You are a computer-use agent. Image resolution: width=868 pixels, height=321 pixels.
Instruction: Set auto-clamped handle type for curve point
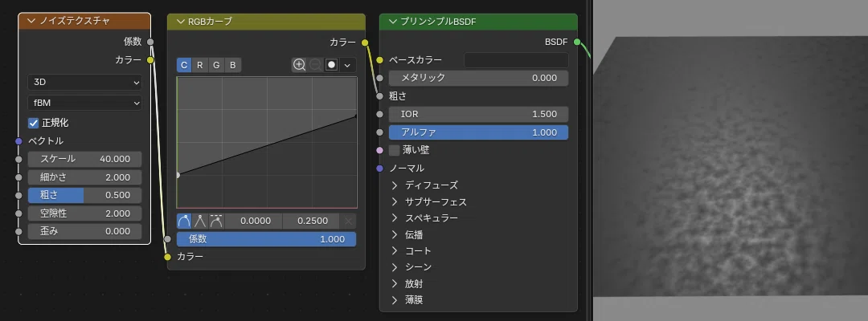click(216, 221)
